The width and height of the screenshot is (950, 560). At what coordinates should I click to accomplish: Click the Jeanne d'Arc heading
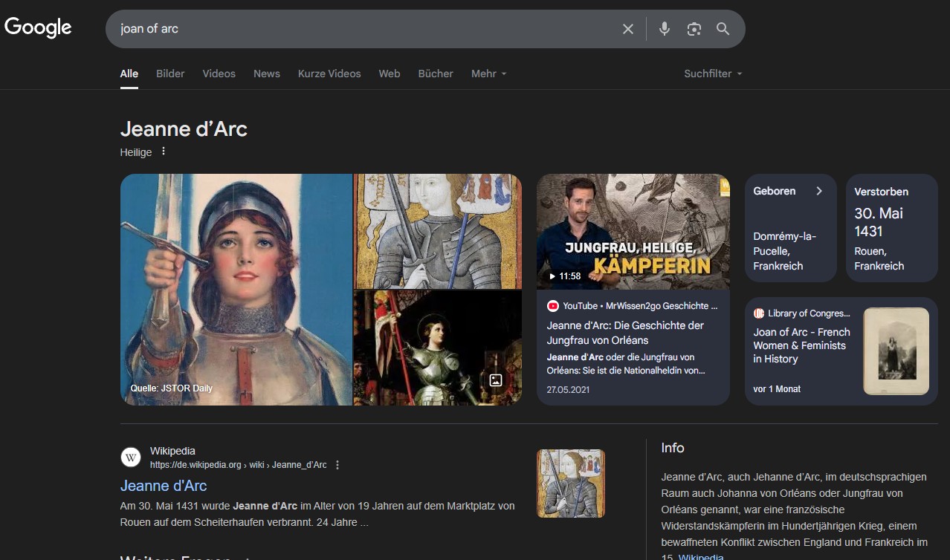click(x=184, y=128)
